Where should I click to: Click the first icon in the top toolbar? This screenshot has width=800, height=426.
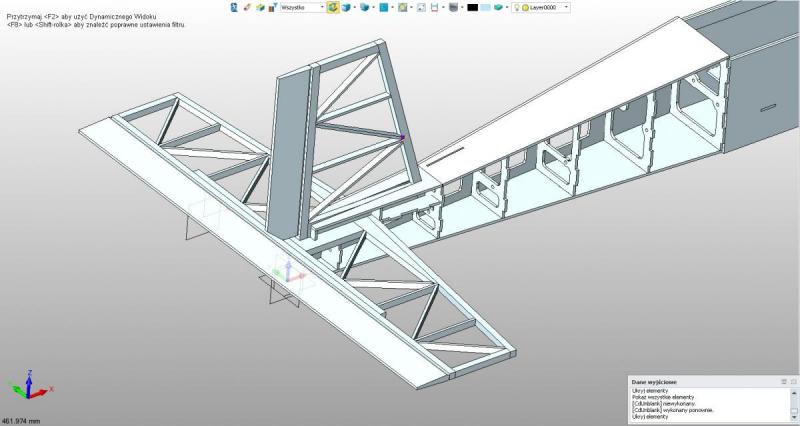235,7
